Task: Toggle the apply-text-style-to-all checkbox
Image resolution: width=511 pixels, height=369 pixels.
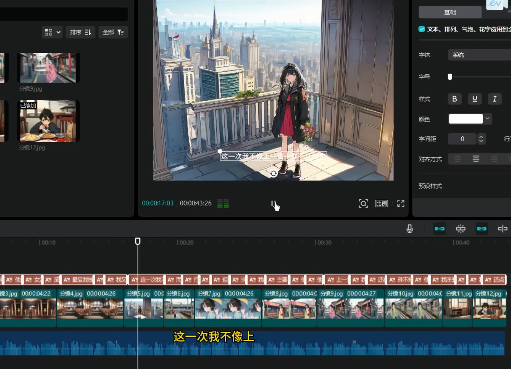Action: [x=422, y=29]
